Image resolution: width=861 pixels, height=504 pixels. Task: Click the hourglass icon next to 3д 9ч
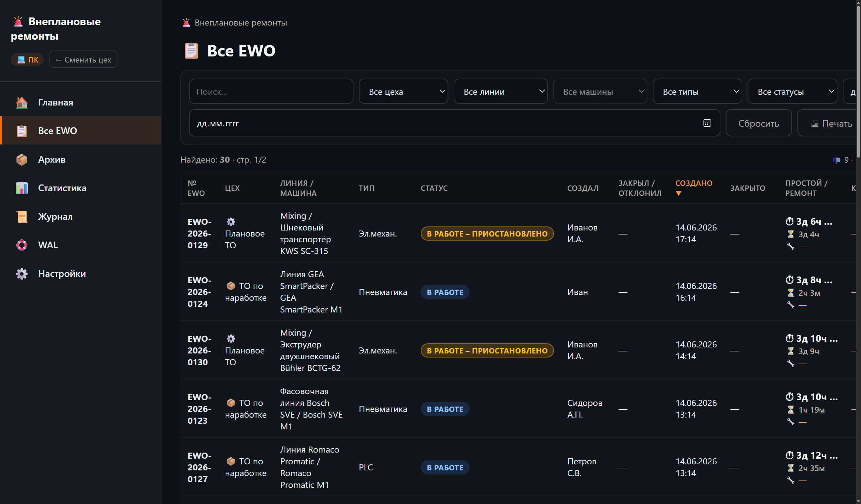[791, 351]
